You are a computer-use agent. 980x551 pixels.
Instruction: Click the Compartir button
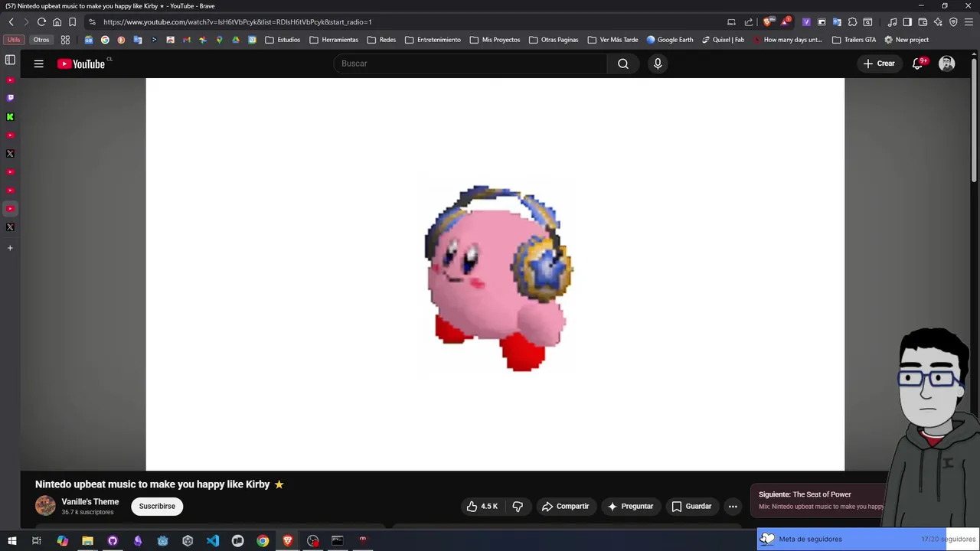(x=565, y=507)
